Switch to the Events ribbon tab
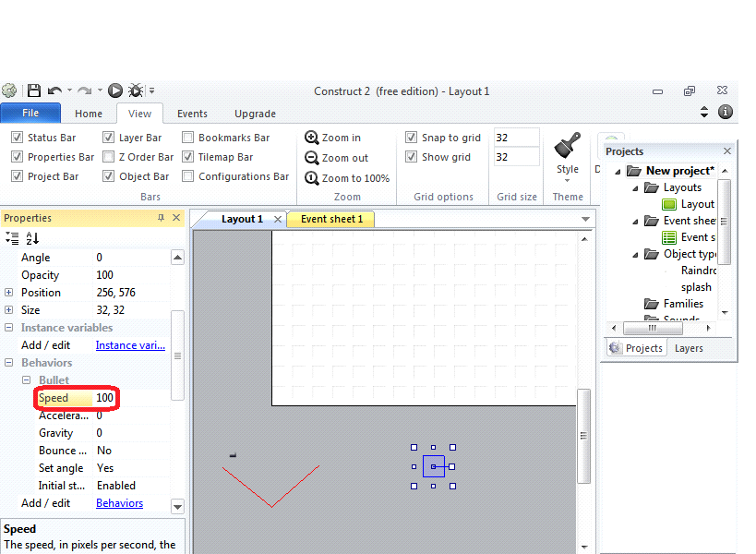Screen dimensions: 756x554 (x=191, y=114)
